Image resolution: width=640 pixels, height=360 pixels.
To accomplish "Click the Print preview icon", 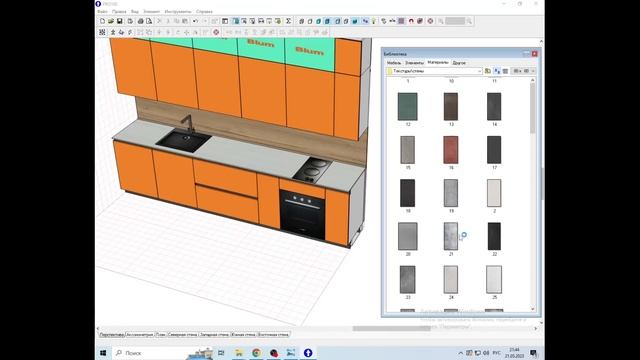I will coord(149,21).
